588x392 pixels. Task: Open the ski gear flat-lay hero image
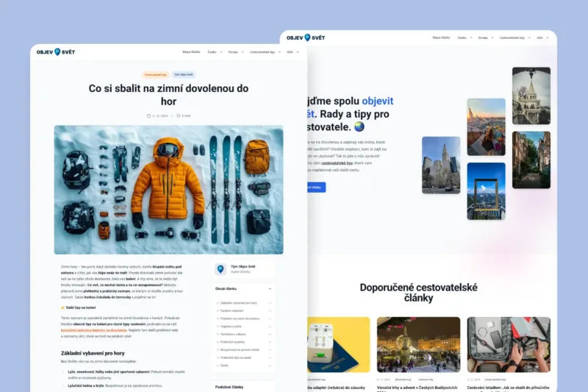[168, 190]
